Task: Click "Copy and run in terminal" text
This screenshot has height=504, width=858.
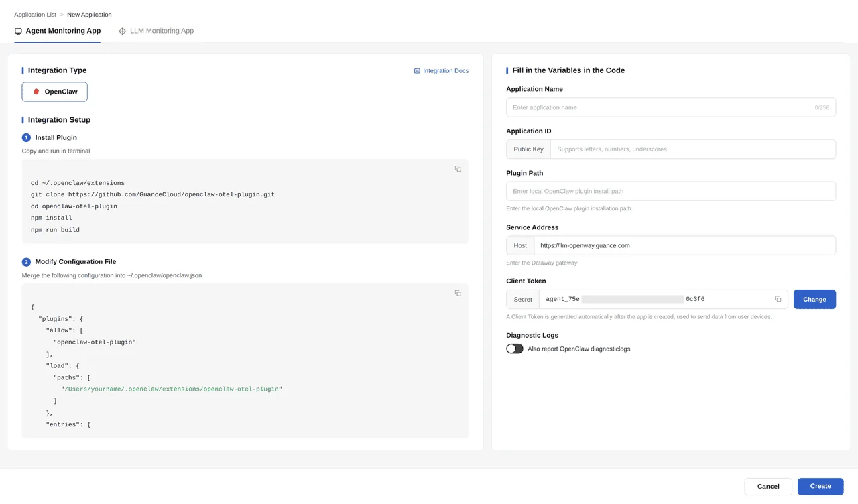Action: [56, 151]
